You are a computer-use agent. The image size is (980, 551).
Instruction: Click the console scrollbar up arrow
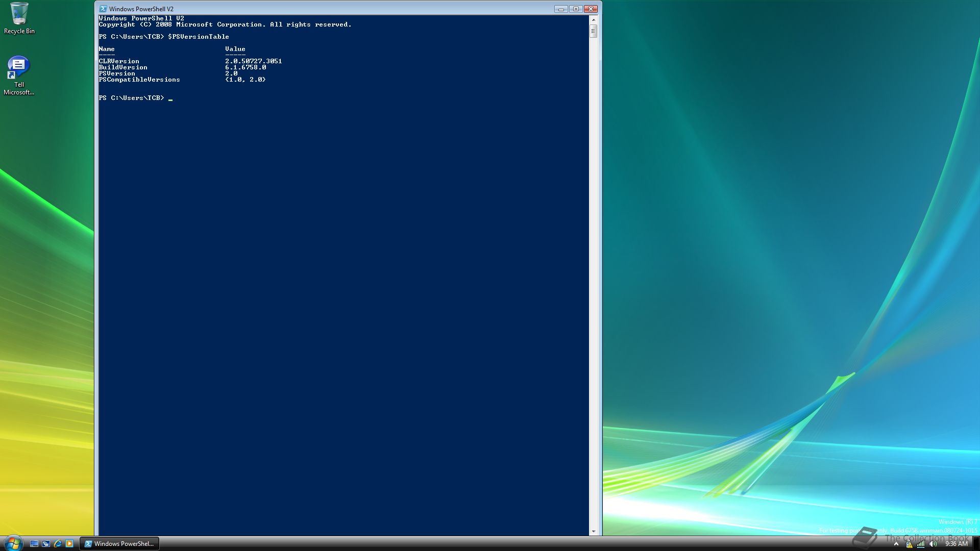[x=593, y=19]
